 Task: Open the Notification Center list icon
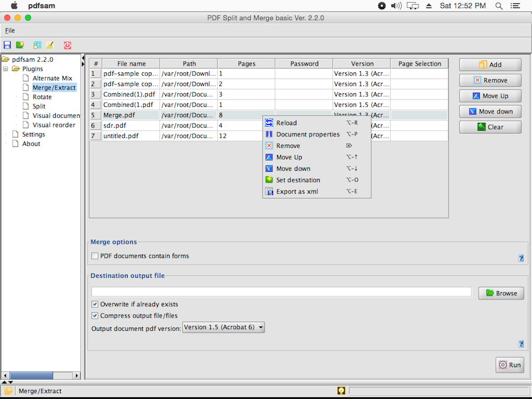point(515,6)
